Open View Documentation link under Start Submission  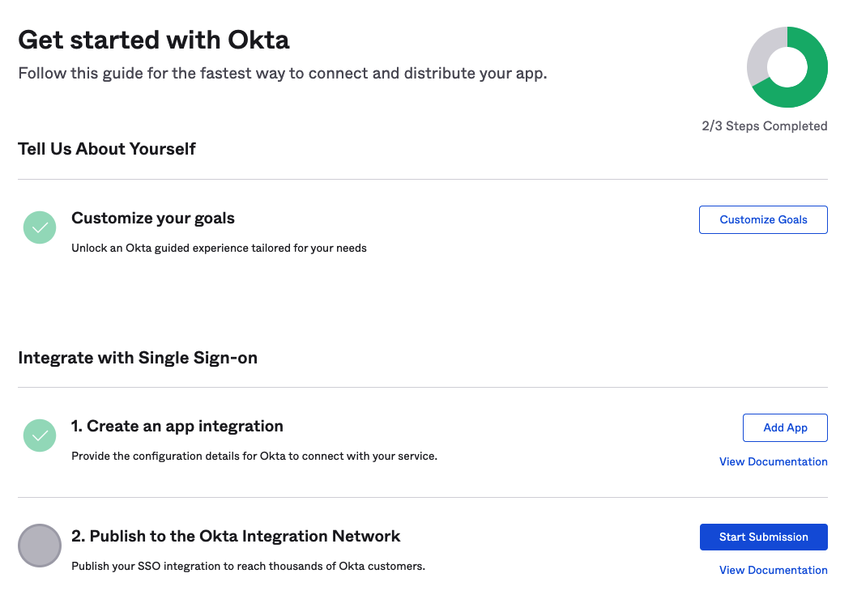773,570
